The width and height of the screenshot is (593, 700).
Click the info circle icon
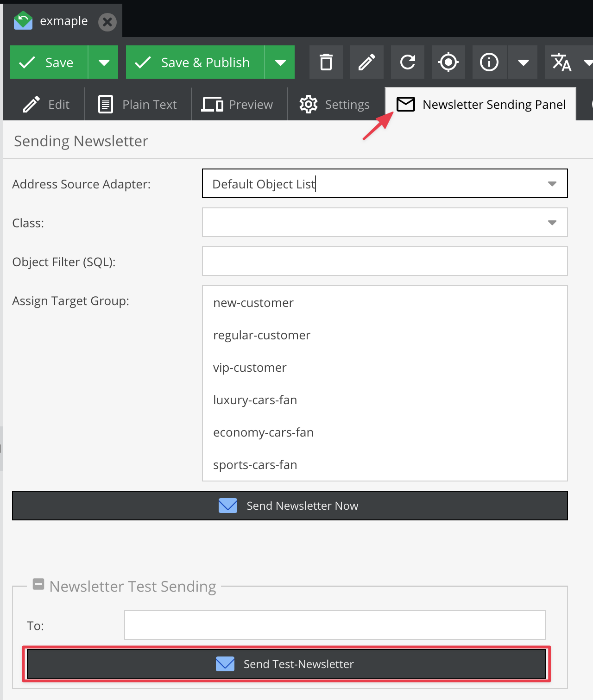[x=489, y=62]
